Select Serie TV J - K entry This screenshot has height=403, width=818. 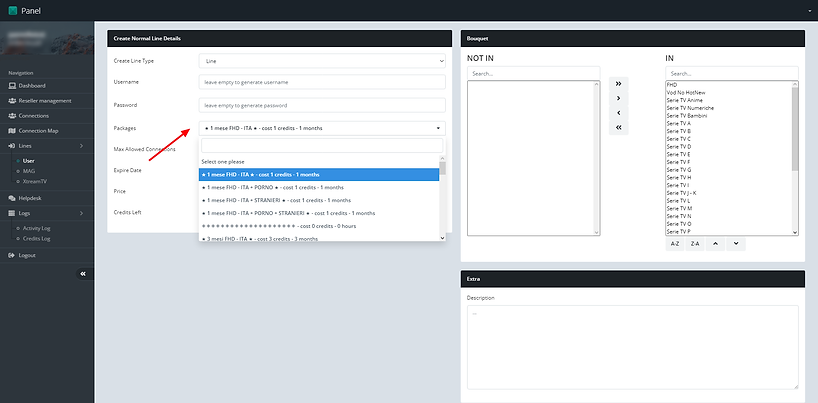tap(729, 193)
